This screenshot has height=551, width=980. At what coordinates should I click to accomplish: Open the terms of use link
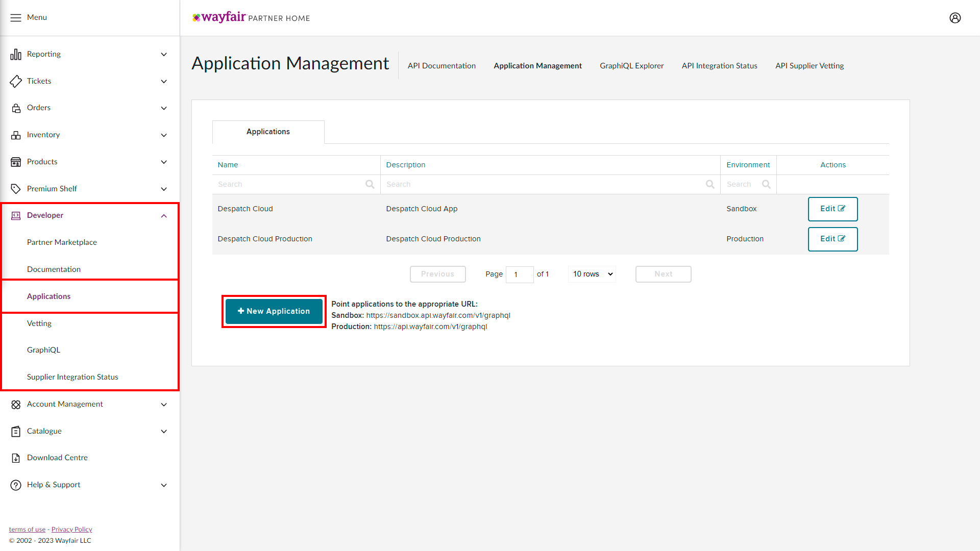pyautogui.click(x=27, y=530)
